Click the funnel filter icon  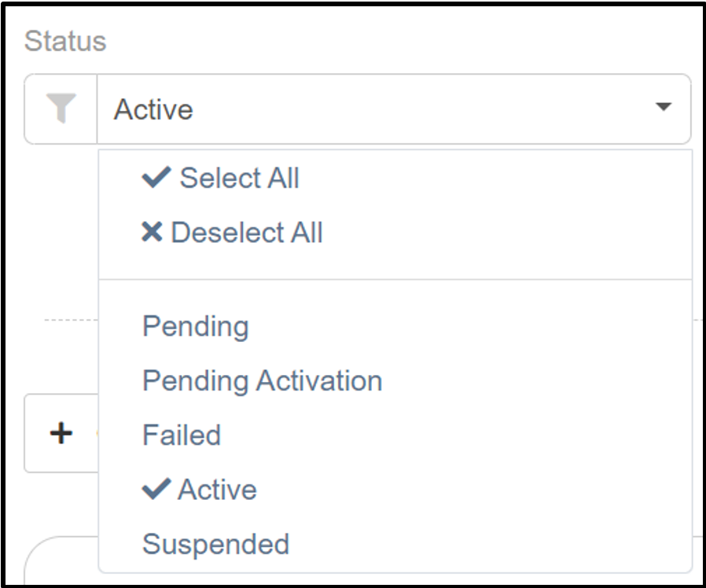click(61, 108)
